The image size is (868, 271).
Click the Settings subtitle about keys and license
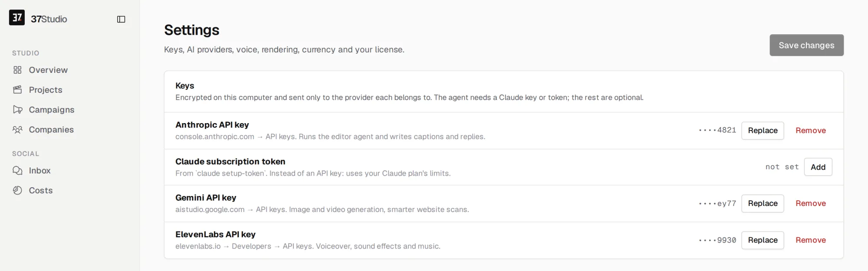(x=284, y=50)
